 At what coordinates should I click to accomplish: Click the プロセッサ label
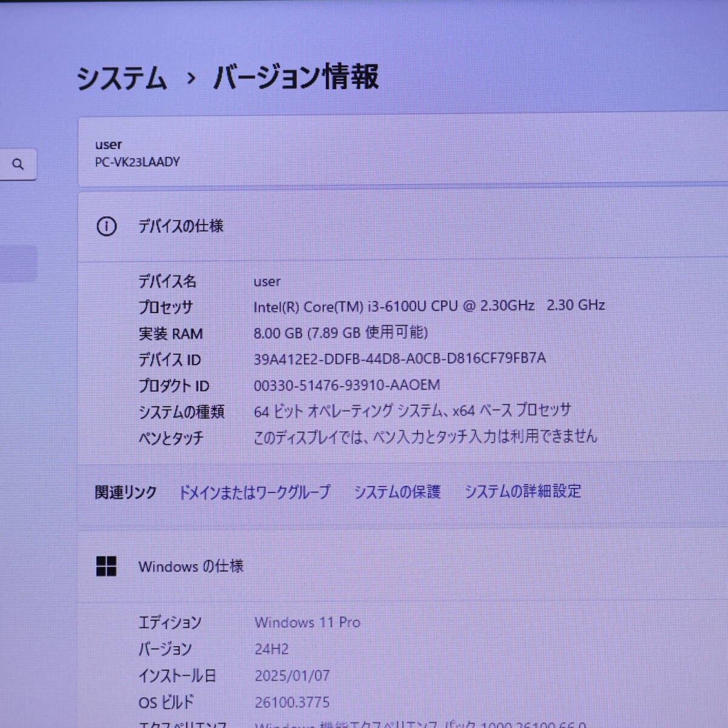click(x=166, y=308)
